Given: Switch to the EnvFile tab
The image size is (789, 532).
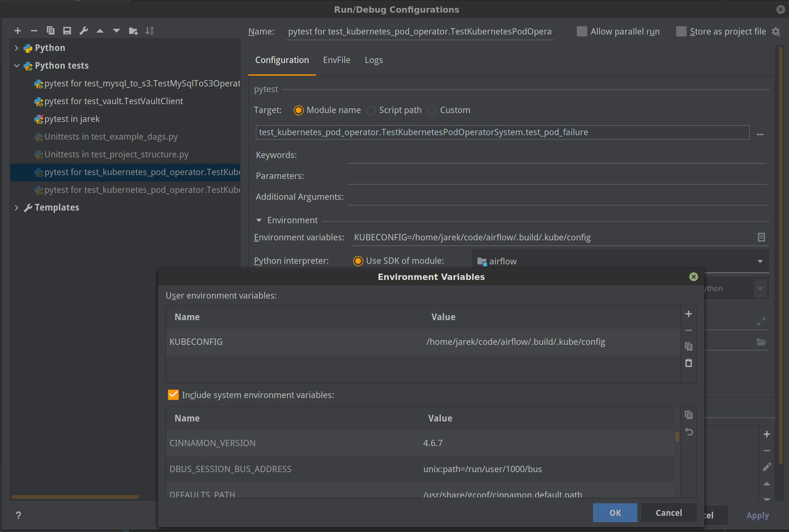Looking at the screenshot, I should pyautogui.click(x=337, y=60).
